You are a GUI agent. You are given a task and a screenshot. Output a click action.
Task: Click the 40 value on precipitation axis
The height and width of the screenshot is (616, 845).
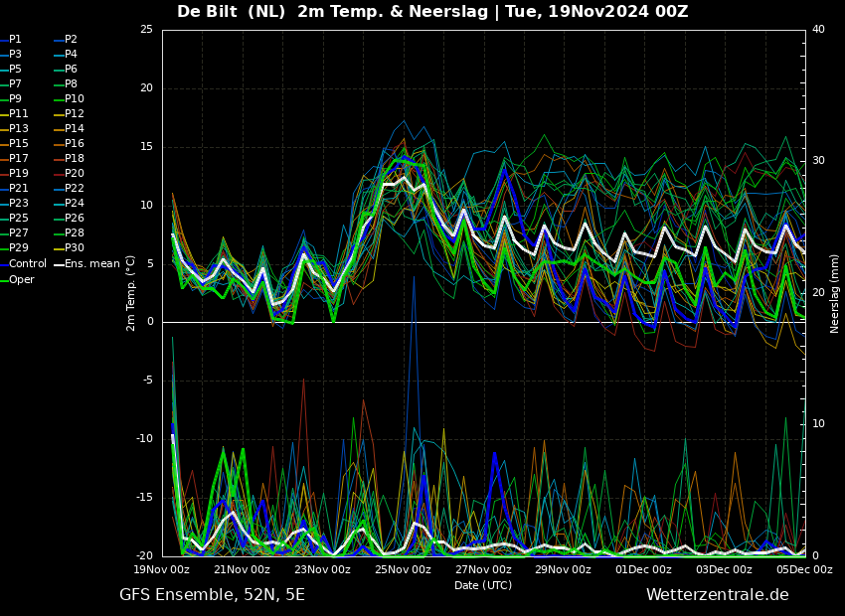pyautogui.click(x=818, y=29)
